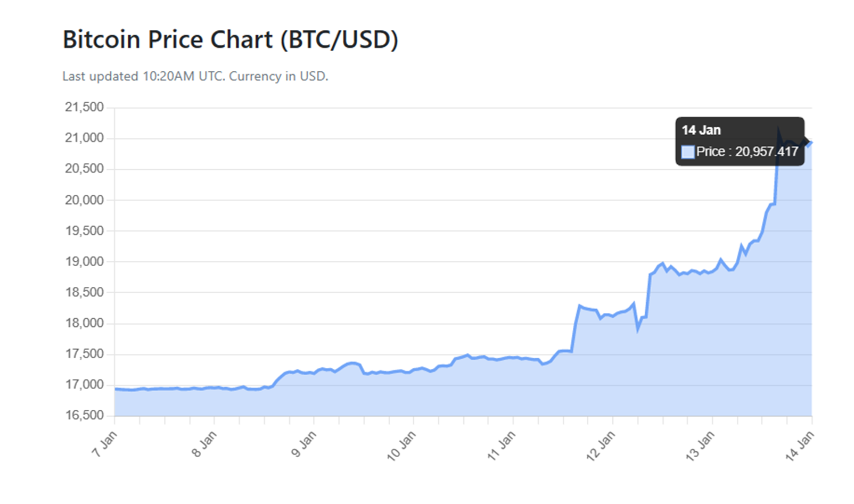Viewport: 854px width, 504px height.
Task: Click the 12 Jan x-axis label
Action: [601, 446]
